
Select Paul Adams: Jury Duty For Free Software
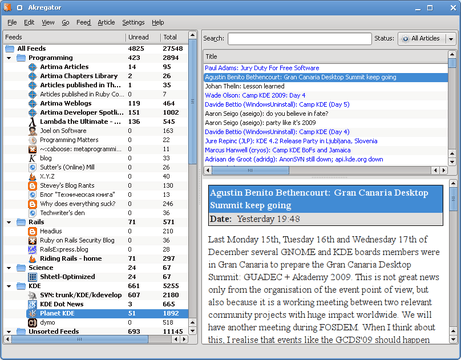262,68
